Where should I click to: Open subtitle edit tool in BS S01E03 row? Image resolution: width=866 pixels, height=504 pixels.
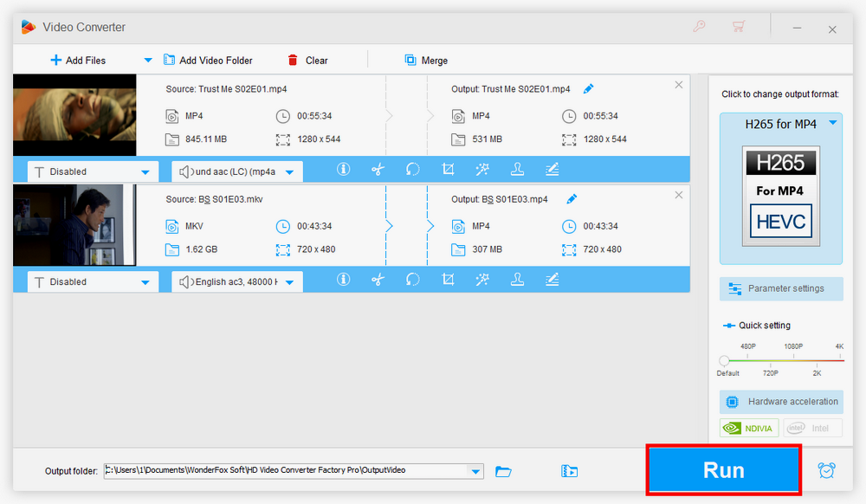coord(552,280)
